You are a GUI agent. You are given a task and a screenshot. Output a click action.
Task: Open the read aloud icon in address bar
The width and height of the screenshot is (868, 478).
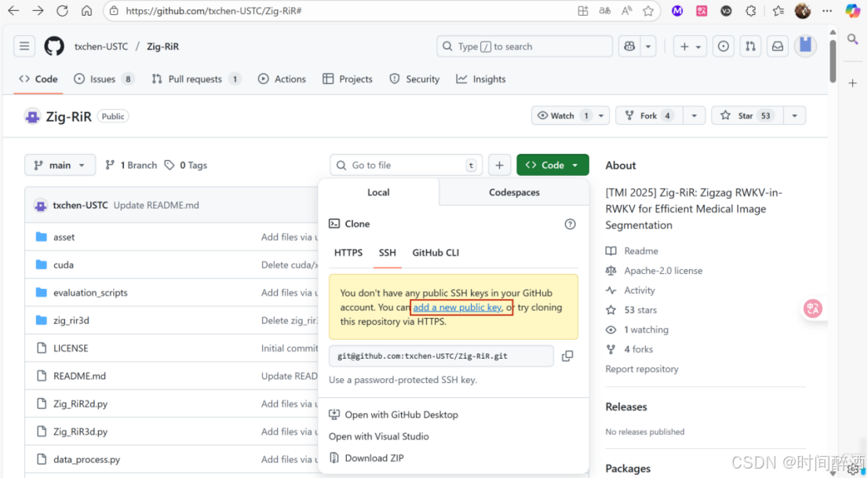pos(626,10)
